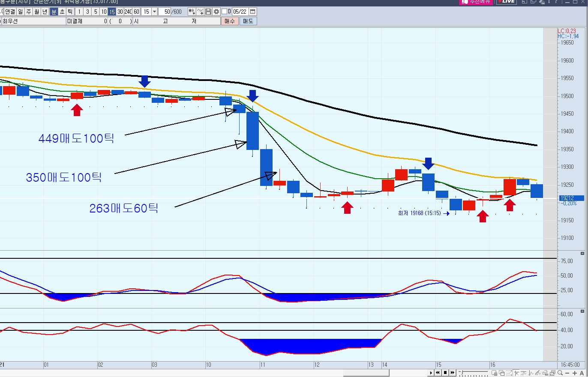Image resolution: width=588 pixels, height=377 pixels.
Task: Open chart settings gear icon
Action: 216,12
